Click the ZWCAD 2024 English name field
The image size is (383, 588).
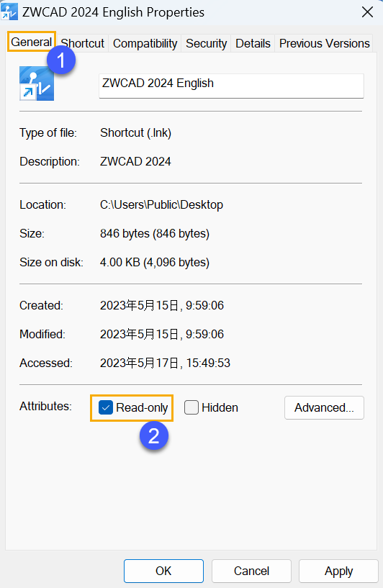coord(231,86)
